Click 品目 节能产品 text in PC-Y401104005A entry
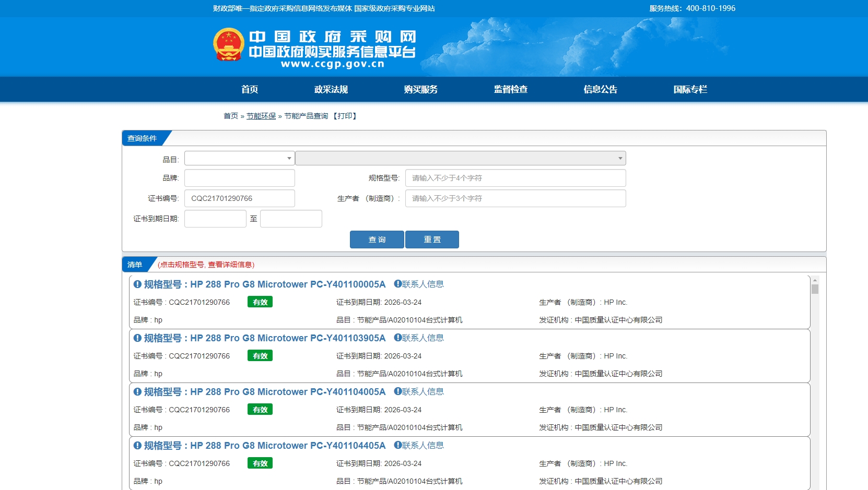This screenshot has height=490, width=868. [x=400, y=427]
